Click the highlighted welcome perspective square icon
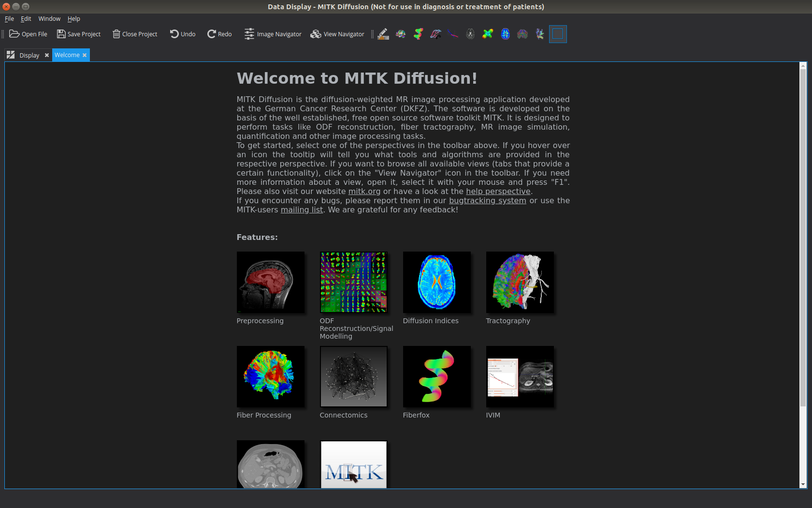 pos(558,34)
